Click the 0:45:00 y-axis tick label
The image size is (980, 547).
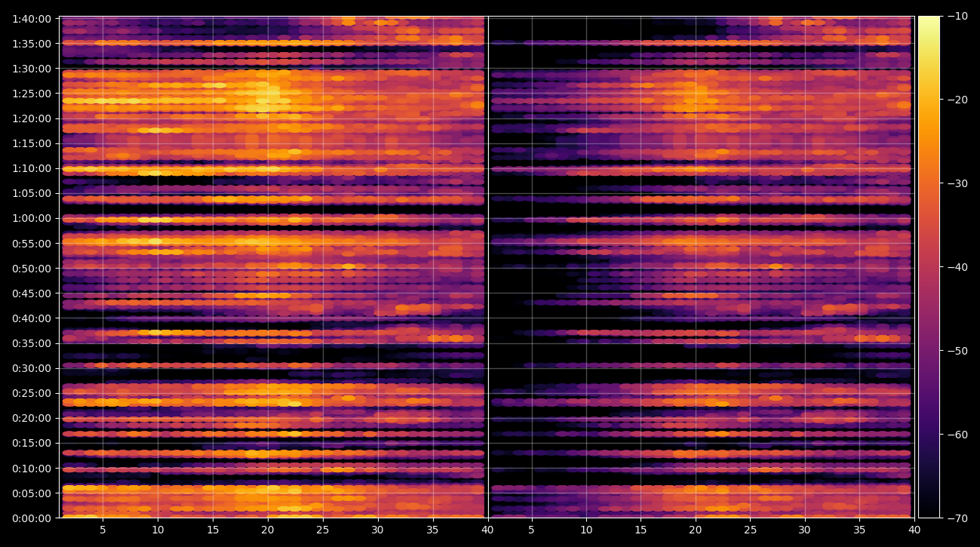pos(32,293)
